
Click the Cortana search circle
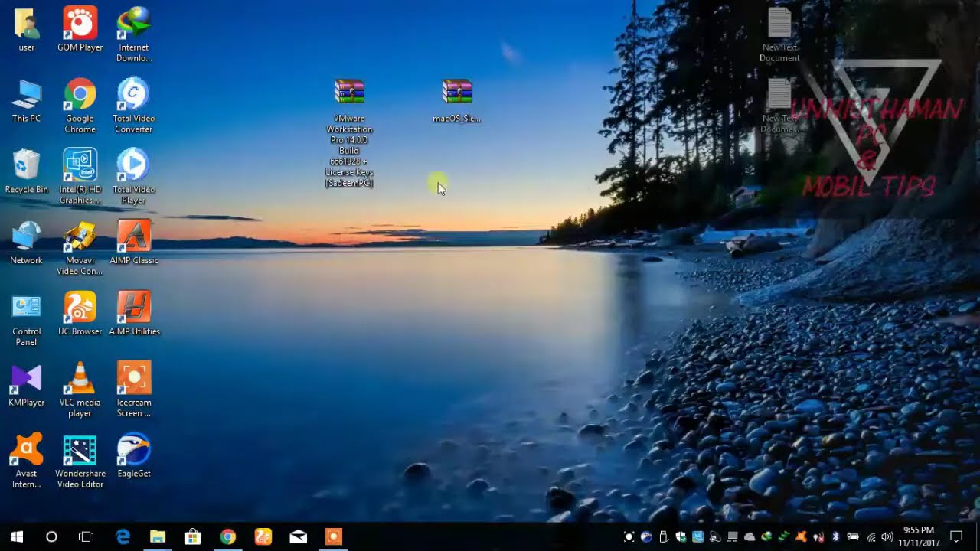51,536
